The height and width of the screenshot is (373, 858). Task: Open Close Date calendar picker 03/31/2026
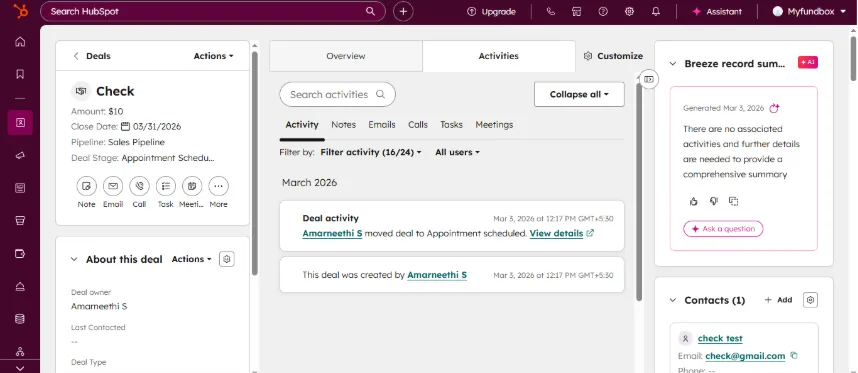pos(151,126)
